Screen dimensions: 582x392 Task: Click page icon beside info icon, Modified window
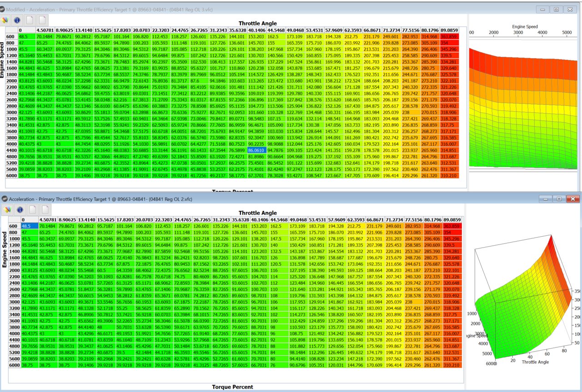[30, 20]
